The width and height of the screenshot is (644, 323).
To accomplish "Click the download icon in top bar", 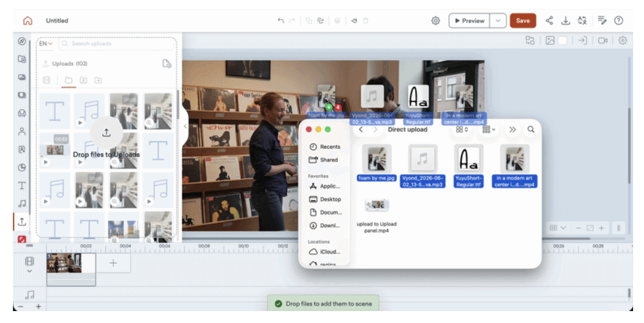I will (x=565, y=21).
